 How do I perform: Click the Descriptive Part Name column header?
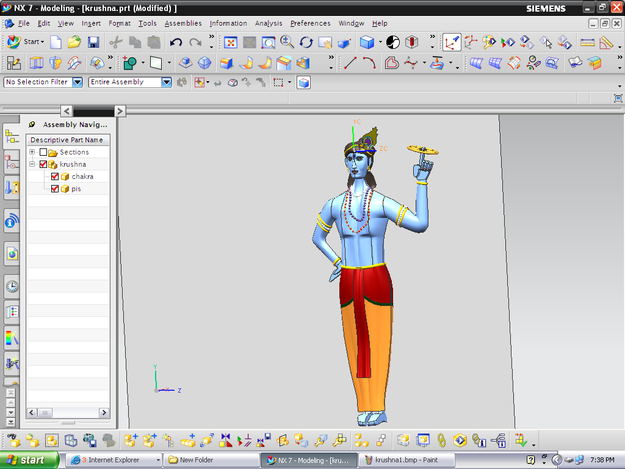pos(68,140)
